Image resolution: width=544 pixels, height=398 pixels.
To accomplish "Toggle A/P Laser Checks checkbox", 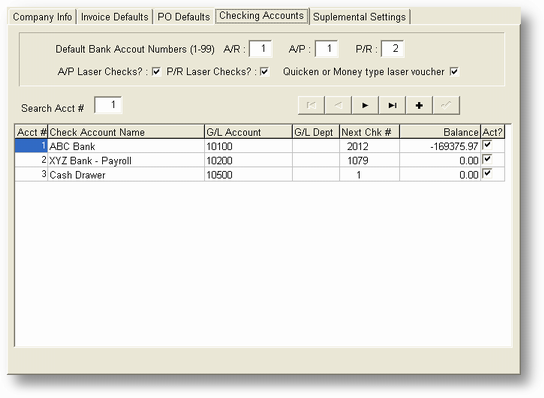I will [156, 71].
